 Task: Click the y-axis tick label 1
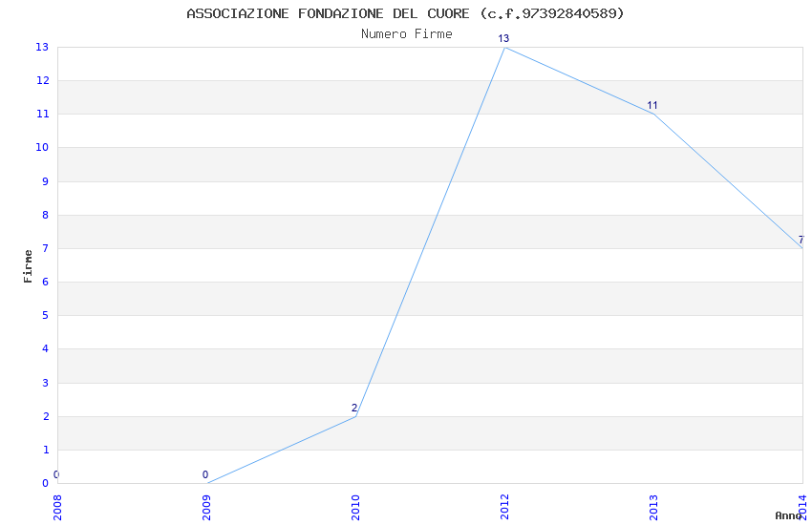click(x=46, y=450)
